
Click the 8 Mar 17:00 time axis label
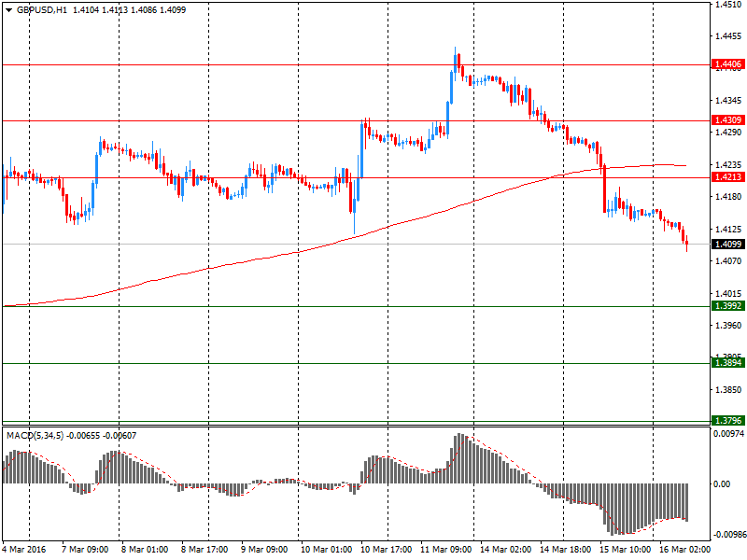204,550
